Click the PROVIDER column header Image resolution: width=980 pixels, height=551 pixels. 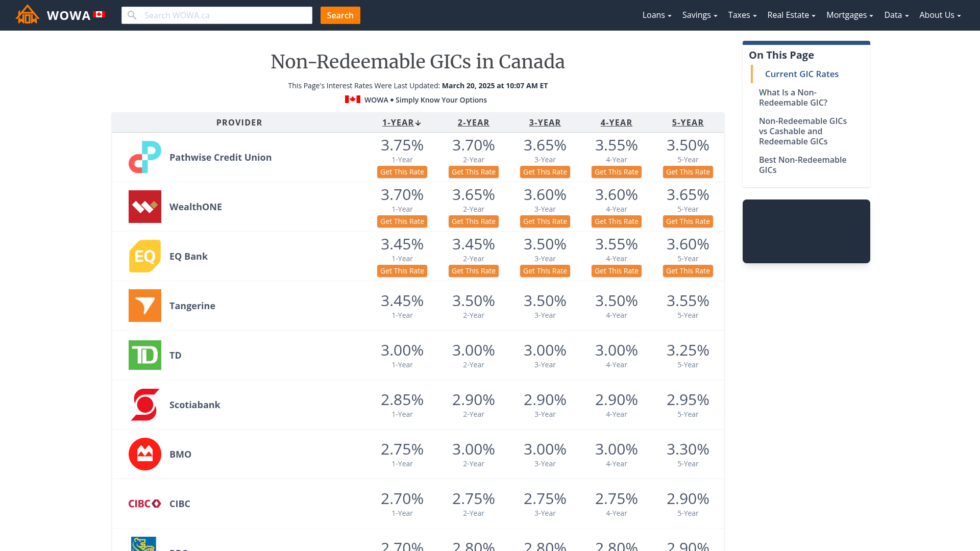coord(239,122)
